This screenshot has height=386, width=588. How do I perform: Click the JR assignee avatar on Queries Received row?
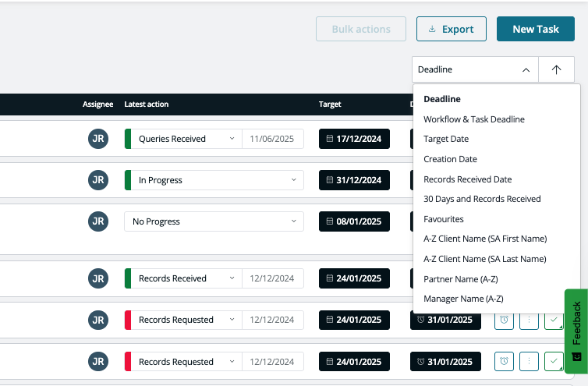[x=98, y=139]
